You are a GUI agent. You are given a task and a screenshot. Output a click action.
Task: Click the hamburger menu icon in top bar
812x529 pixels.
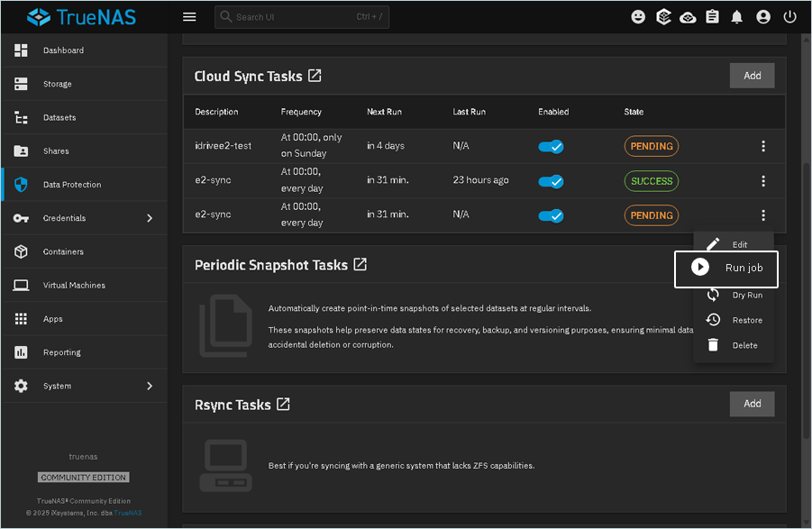click(189, 17)
